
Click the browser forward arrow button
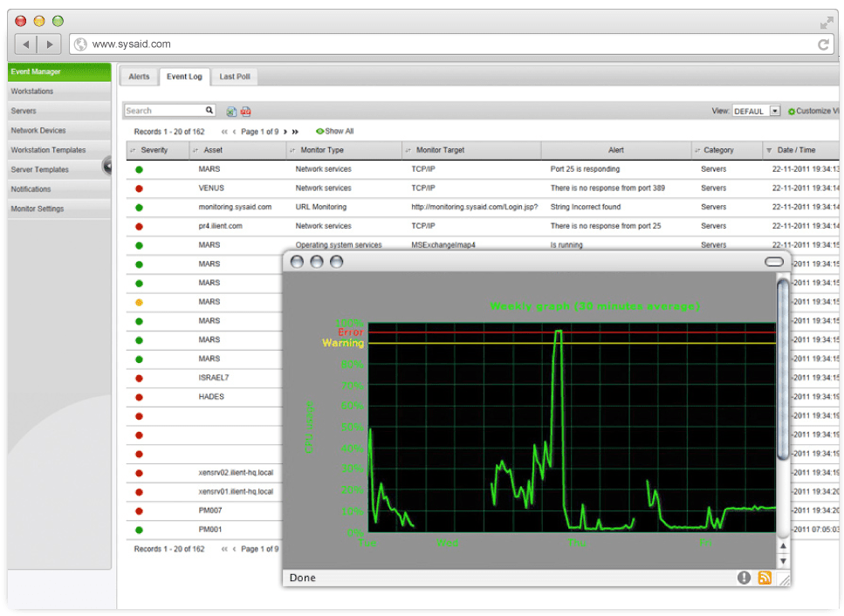pos(50,44)
